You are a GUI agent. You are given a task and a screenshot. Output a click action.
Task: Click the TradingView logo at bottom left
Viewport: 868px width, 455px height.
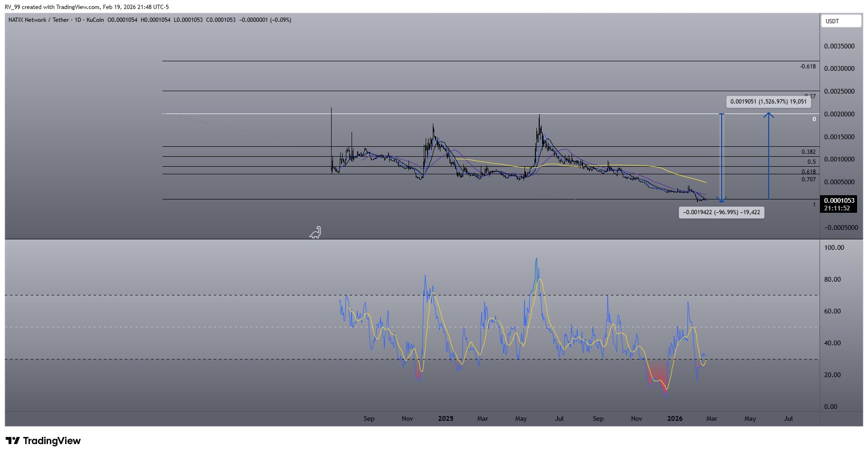[x=43, y=441]
